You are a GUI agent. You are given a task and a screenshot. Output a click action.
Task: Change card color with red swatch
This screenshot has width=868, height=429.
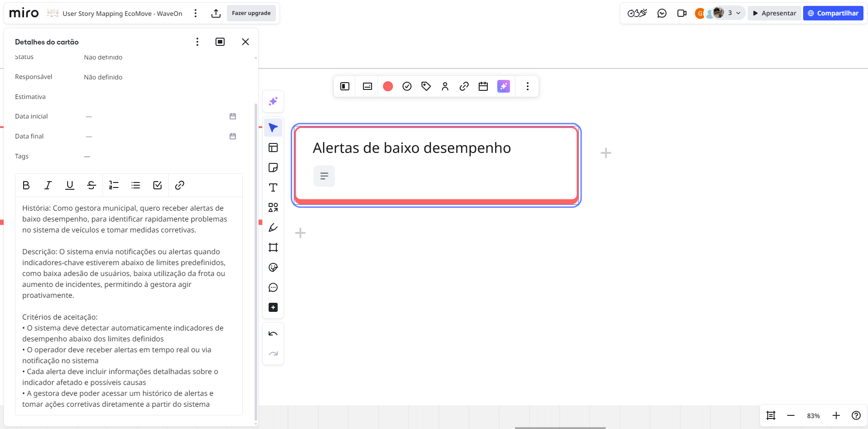[x=388, y=86]
